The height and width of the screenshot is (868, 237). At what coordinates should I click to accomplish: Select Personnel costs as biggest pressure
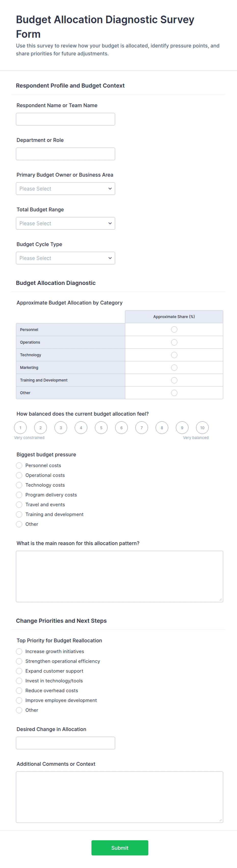(x=19, y=465)
